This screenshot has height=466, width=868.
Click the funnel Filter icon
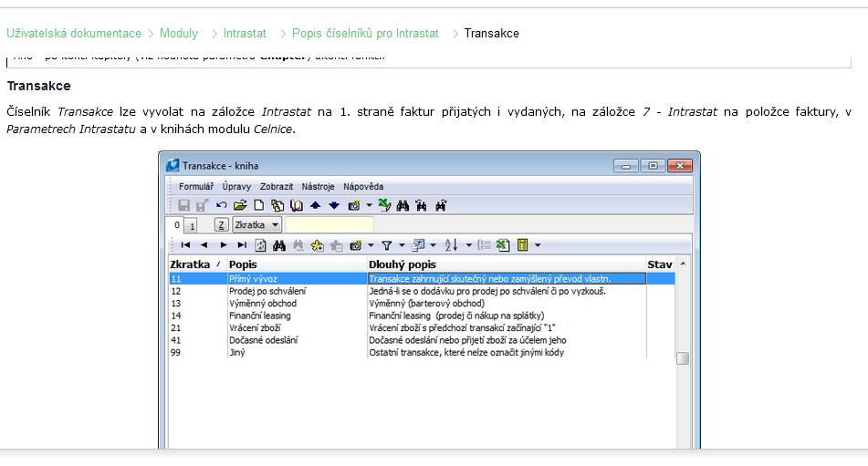387,245
